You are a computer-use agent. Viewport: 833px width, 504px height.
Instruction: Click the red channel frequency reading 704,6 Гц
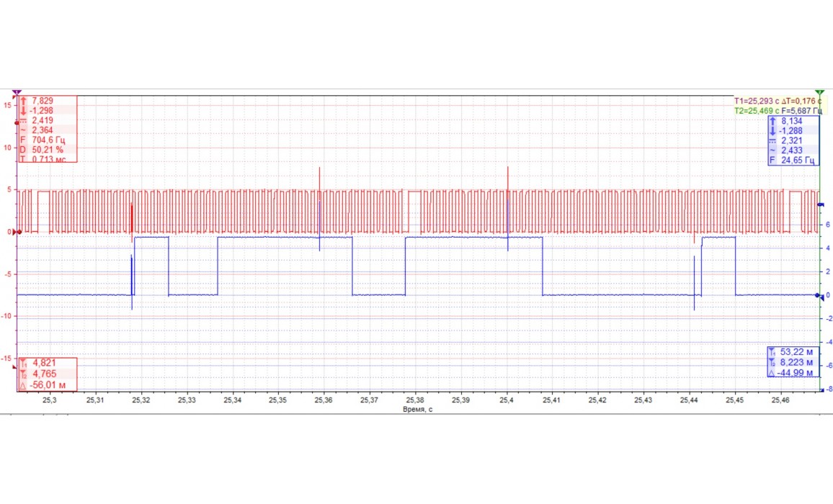coord(49,140)
